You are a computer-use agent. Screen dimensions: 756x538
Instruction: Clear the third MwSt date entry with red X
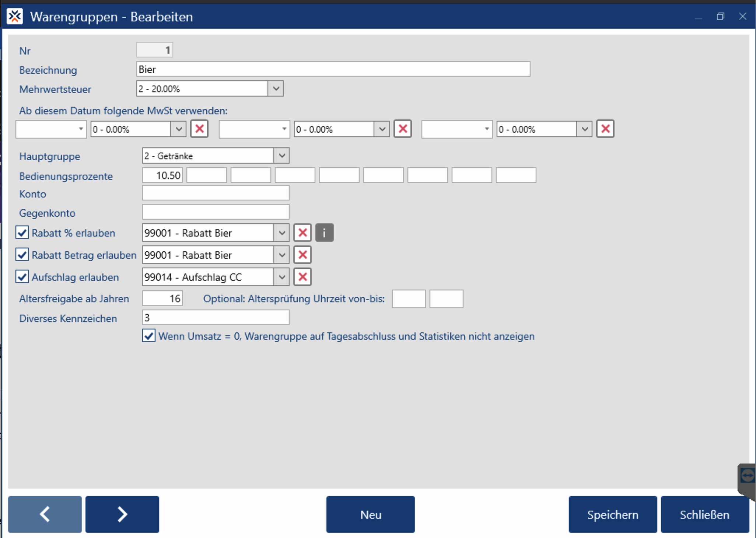coord(605,129)
